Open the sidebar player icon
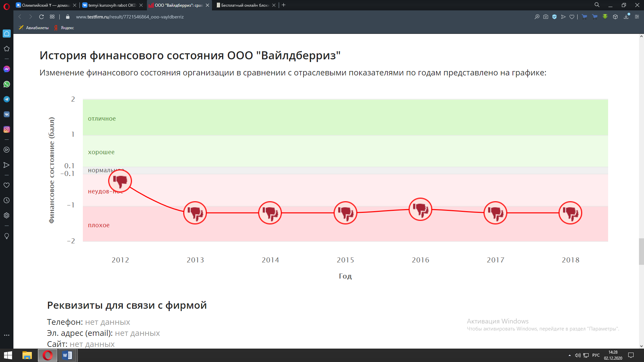The width and height of the screenshot is (644, 362). (7, 150)
